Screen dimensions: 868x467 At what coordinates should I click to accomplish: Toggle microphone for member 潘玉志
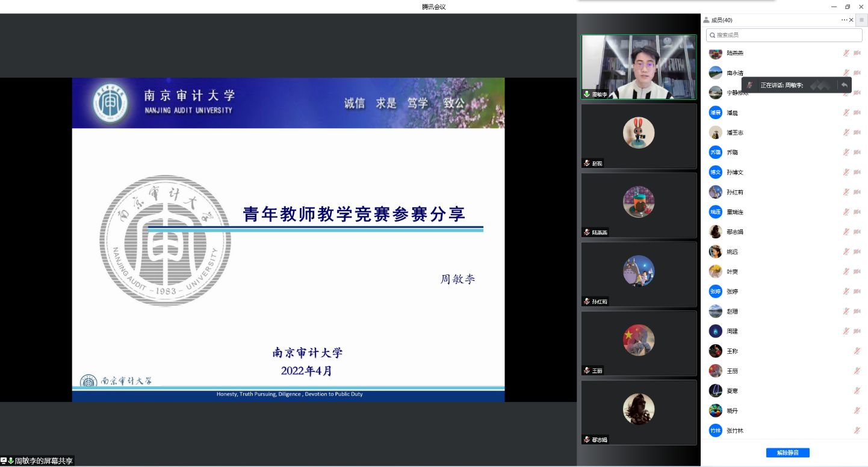click(x=846, y=132)
